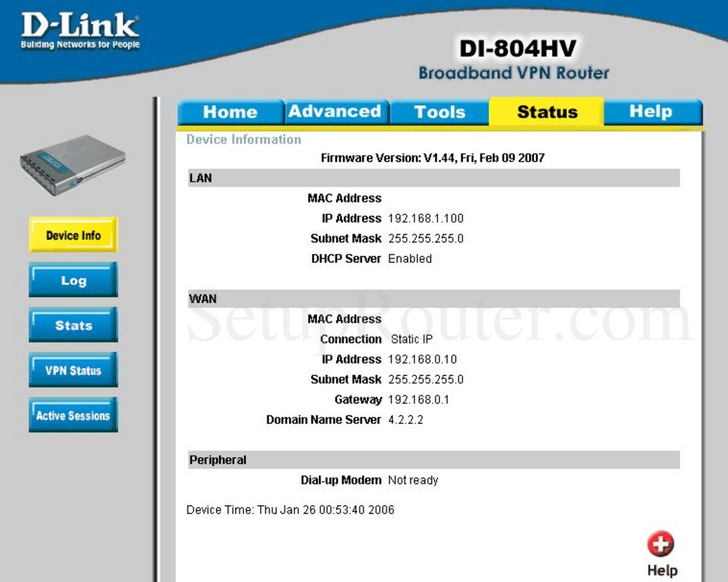Viewport: 728px width, 582px height.
Task: View VPN Status page
Action: click(73, 370)
